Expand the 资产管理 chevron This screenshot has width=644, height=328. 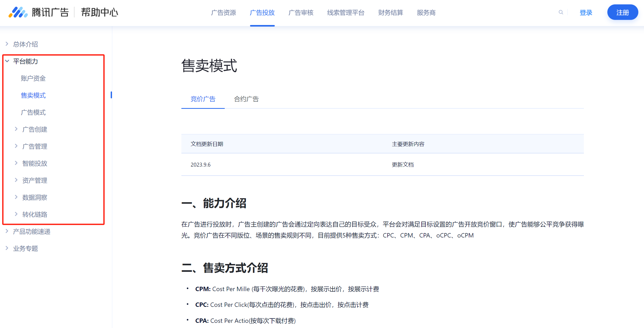[x=16, y=180]
